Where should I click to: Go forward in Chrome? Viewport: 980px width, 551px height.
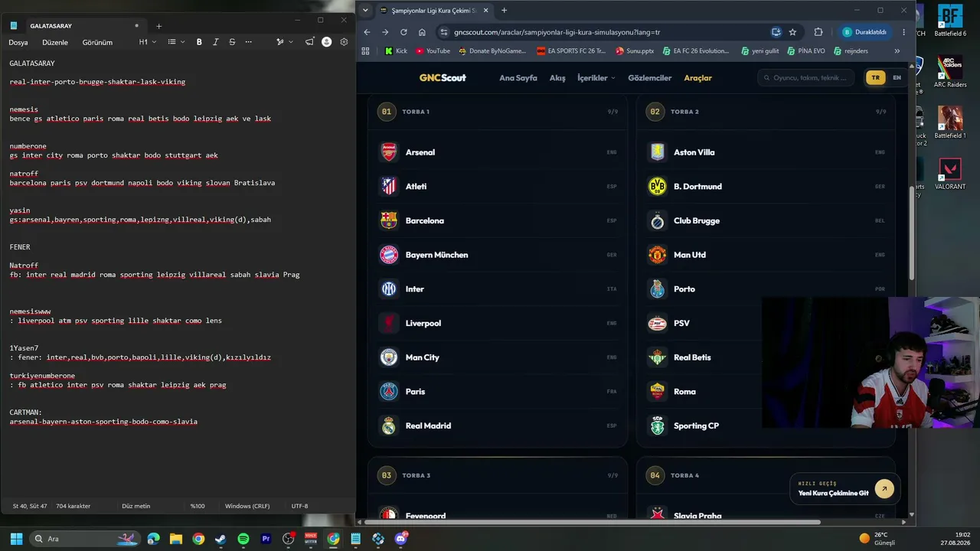click(385, 32)
